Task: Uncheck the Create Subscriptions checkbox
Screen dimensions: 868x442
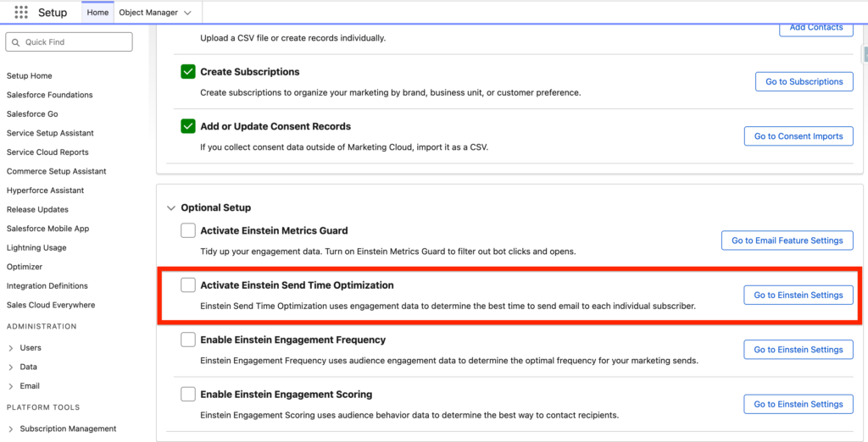Action: (x=188, y=72)
